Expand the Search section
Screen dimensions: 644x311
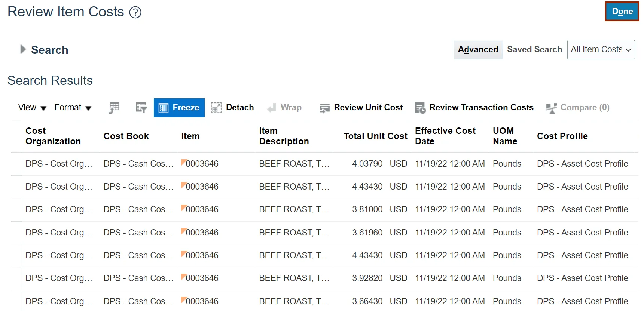(x=23, y=49)
